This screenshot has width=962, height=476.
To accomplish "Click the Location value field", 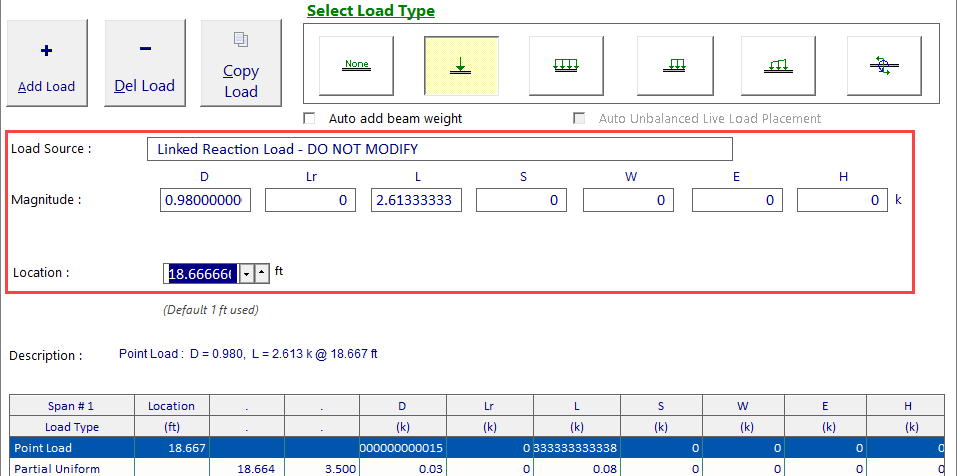I will point(200,273).
